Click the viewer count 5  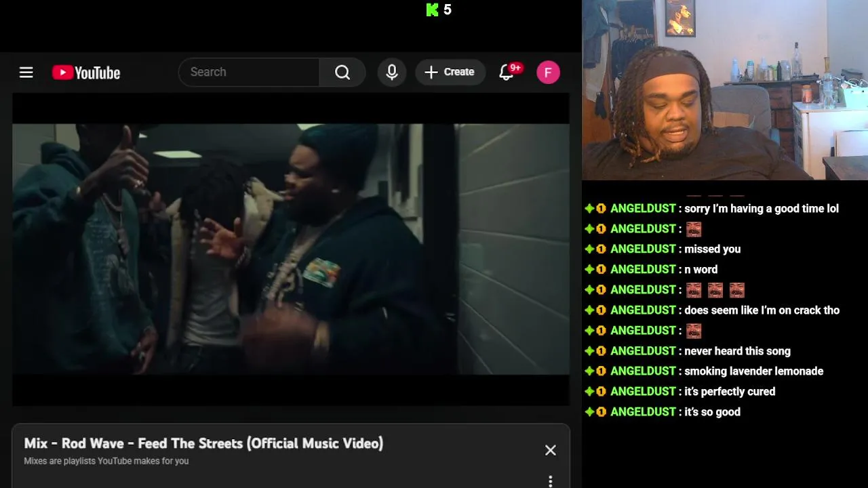[x=448, y=9]
